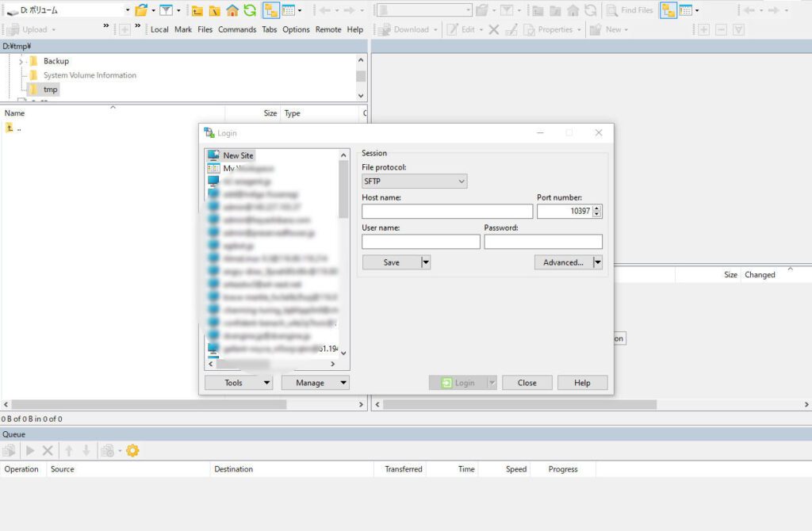Increase port number with spinner up
812x531 pixels.
tap(597, 208)
